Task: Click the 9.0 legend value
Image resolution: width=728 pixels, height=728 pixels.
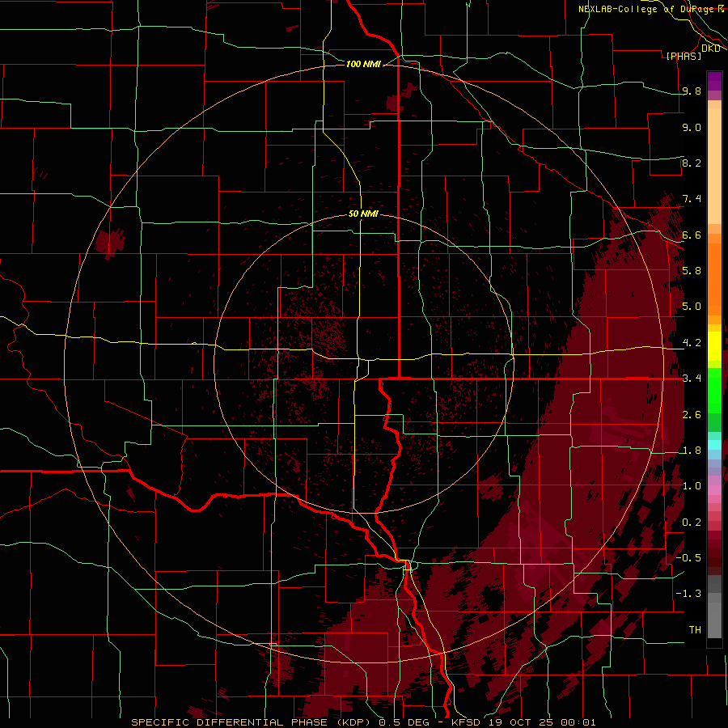Action: pyautogui.click(x=692, y=127)
